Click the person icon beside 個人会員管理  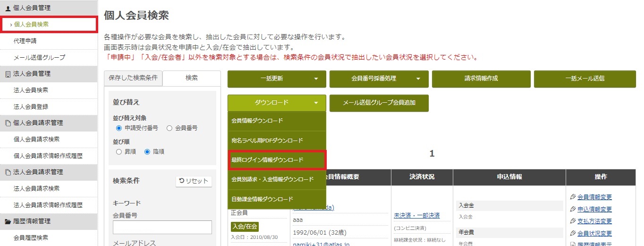click(x=8, y=8)
